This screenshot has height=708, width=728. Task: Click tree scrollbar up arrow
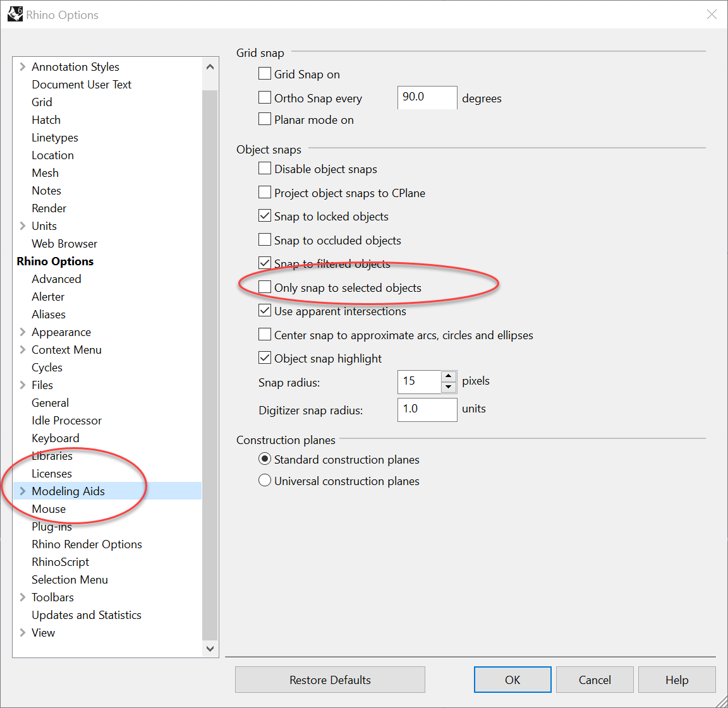click(x=210, y=67)
